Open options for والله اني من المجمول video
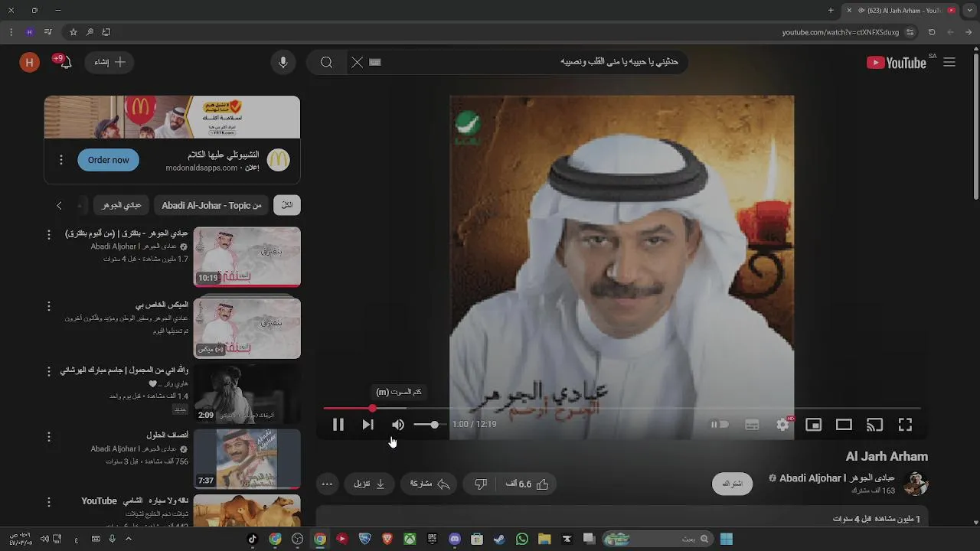 pos(49,371)
